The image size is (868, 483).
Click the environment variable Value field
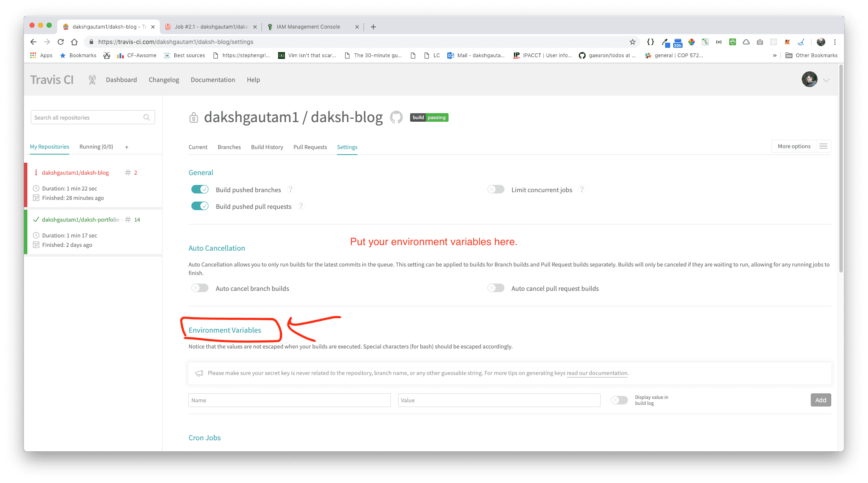click(x=499, y=400)
